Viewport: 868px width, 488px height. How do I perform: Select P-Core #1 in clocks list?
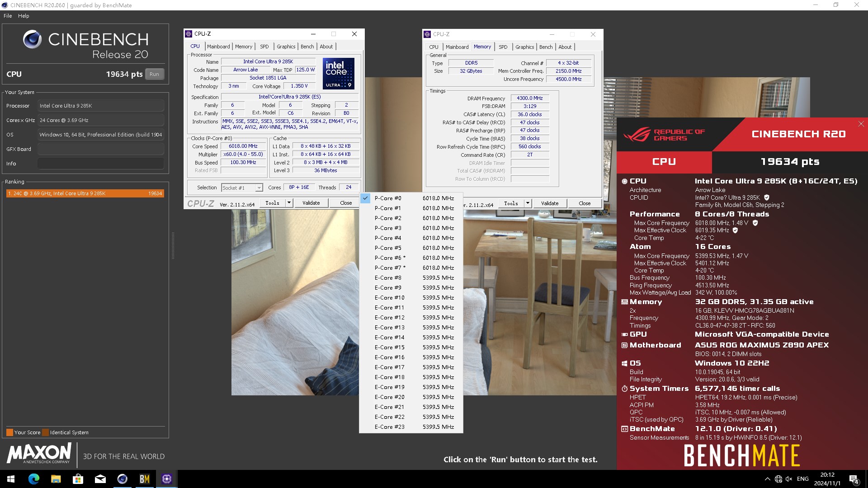click(x=411, y=208)
